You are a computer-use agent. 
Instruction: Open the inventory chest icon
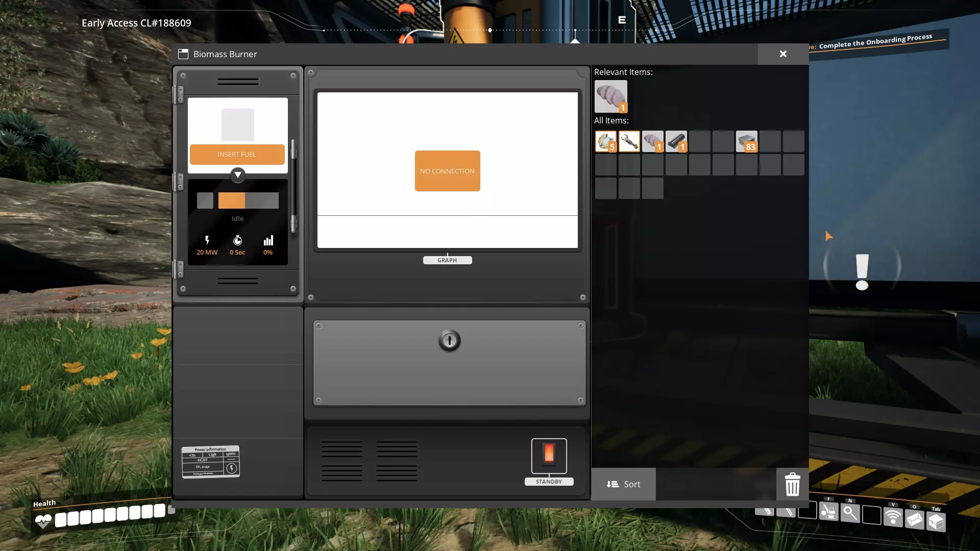[936, 521]
